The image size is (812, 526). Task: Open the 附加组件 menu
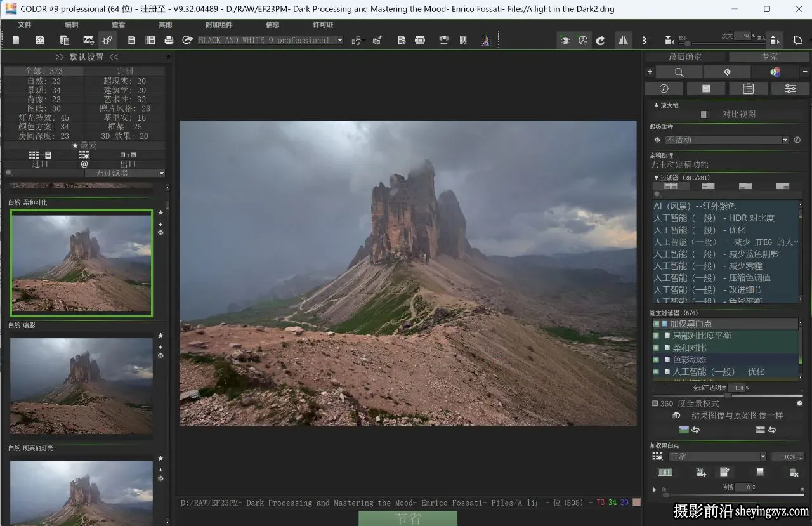219,25
